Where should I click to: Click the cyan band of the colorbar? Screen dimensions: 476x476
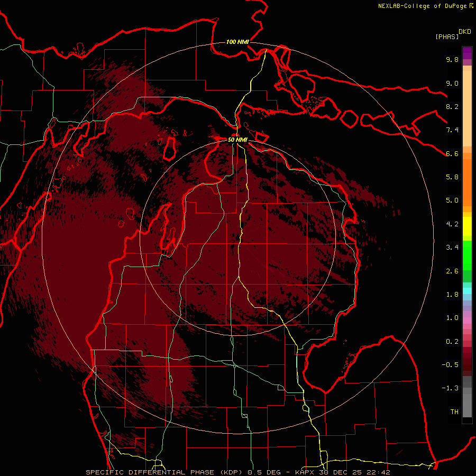467,291
